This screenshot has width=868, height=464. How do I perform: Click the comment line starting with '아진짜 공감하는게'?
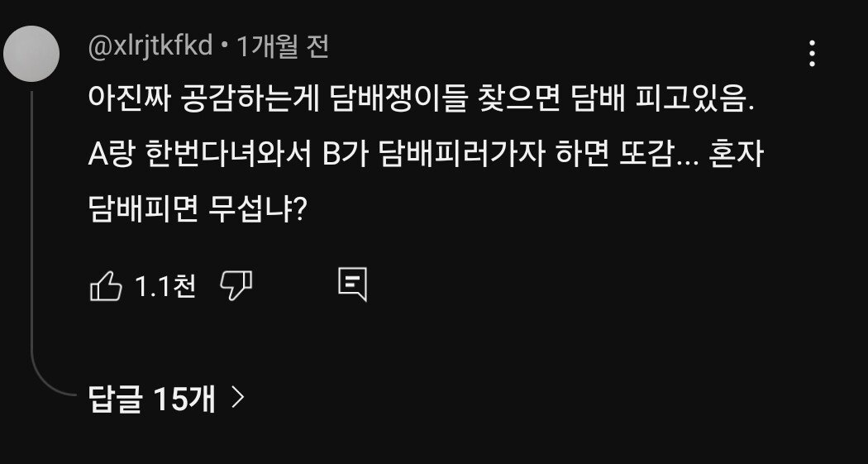pyautogui.click(x=422, y=105)
